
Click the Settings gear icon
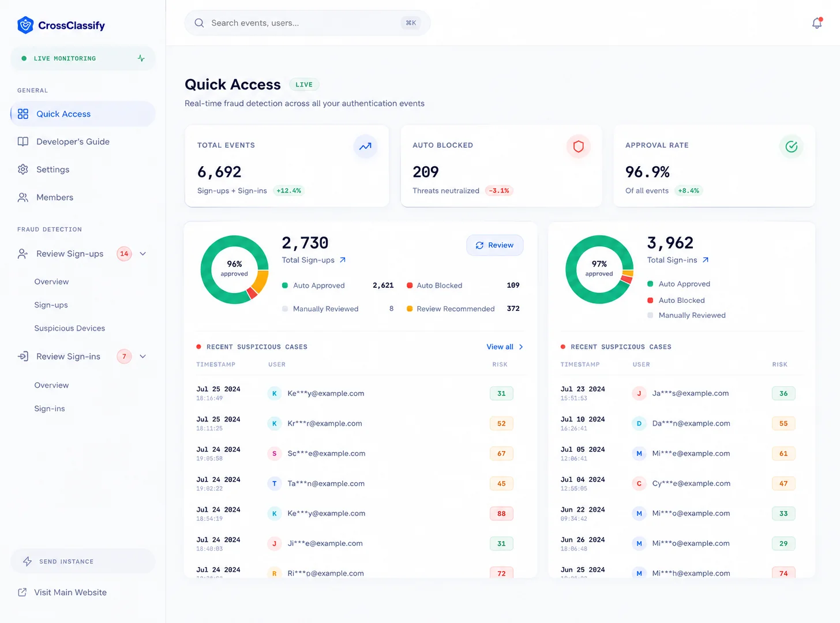23,169
